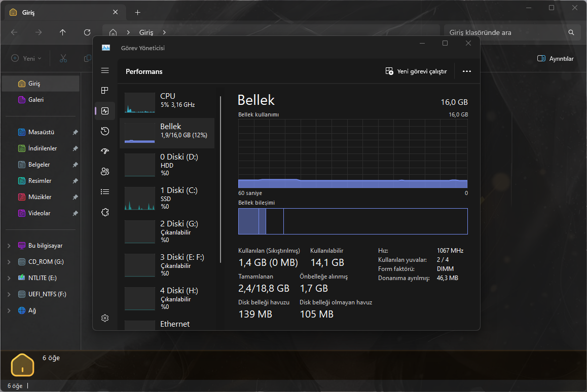Open Details list icon in Task Manager sidebar
Screen dimensions: 587x392
[105, 191]
